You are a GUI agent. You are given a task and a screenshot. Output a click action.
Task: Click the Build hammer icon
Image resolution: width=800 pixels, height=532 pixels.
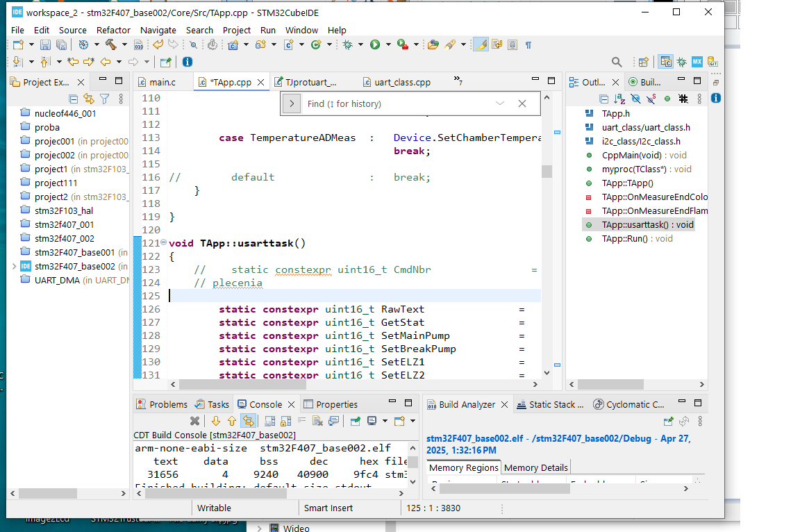tap(110, 44)
